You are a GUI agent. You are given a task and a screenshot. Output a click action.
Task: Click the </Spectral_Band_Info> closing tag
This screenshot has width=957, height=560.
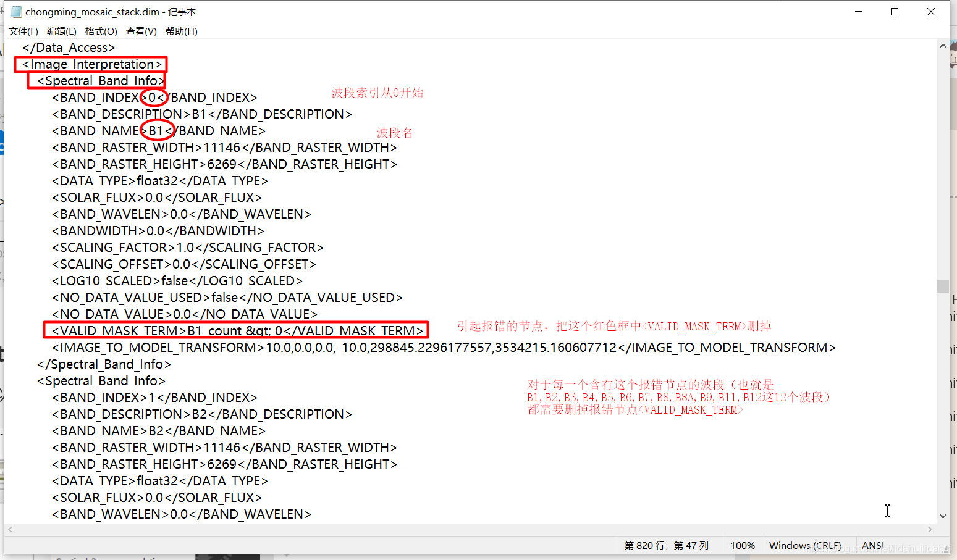pos(104,364)
